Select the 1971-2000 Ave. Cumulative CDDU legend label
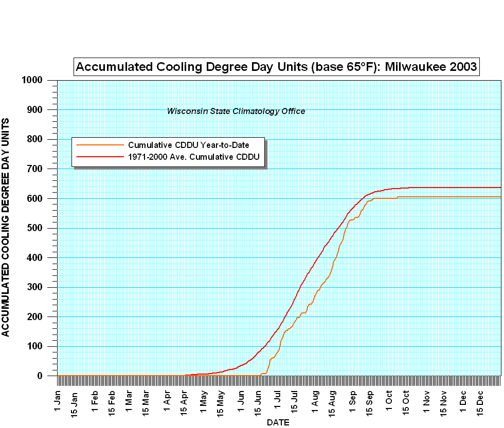 [193, 156]
